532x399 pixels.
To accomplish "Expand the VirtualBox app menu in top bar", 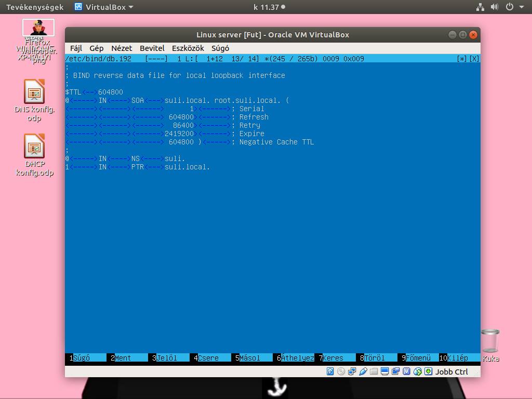I will (104, 7).
